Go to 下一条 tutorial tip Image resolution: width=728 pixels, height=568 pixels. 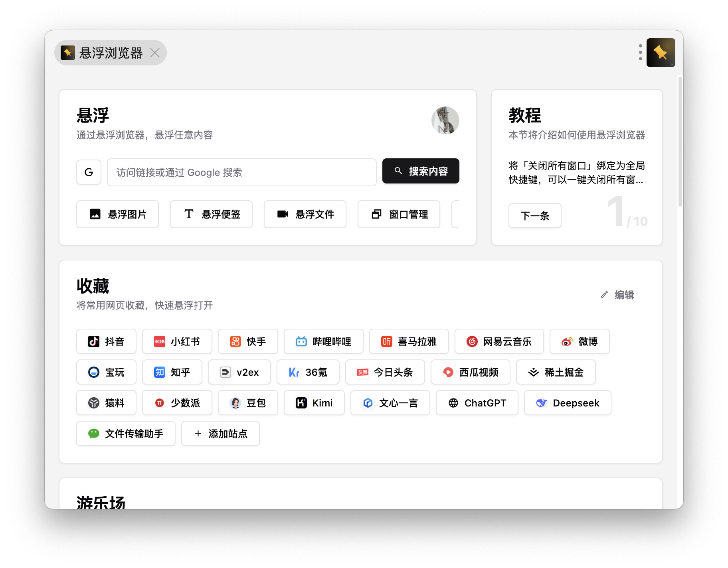pos(535,216)
